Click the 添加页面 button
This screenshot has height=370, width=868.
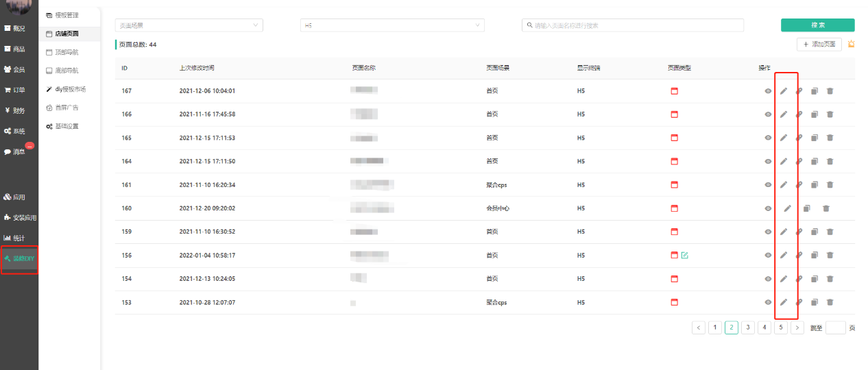click(819, 45)
